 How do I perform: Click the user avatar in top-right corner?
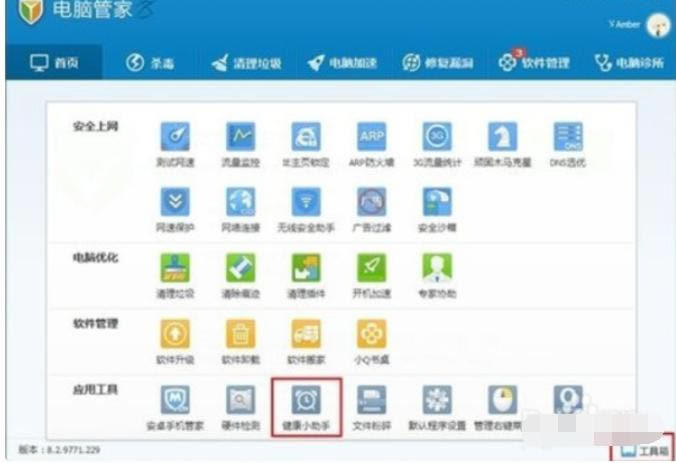pyautogui.click(x=657, y=25)
